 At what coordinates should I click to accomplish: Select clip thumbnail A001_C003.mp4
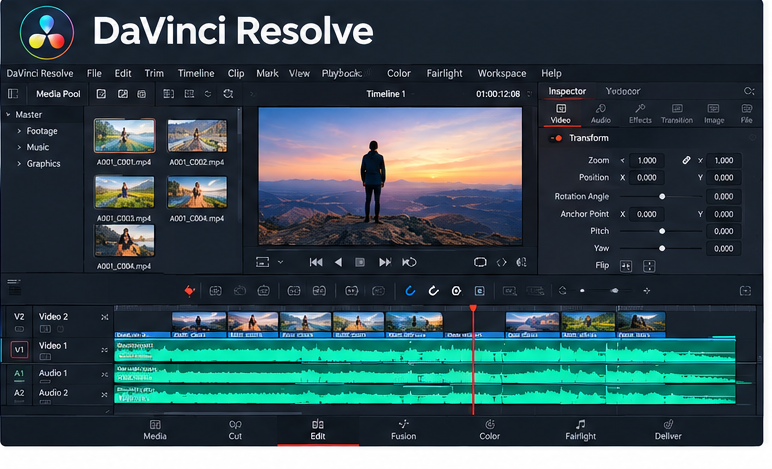(125, 192)
